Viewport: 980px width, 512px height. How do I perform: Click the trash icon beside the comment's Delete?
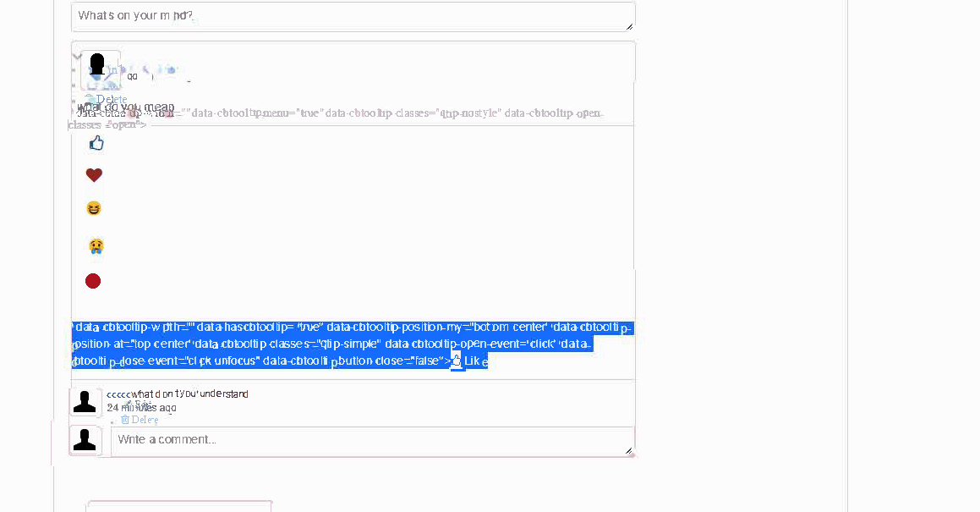[x=125, y=420]
